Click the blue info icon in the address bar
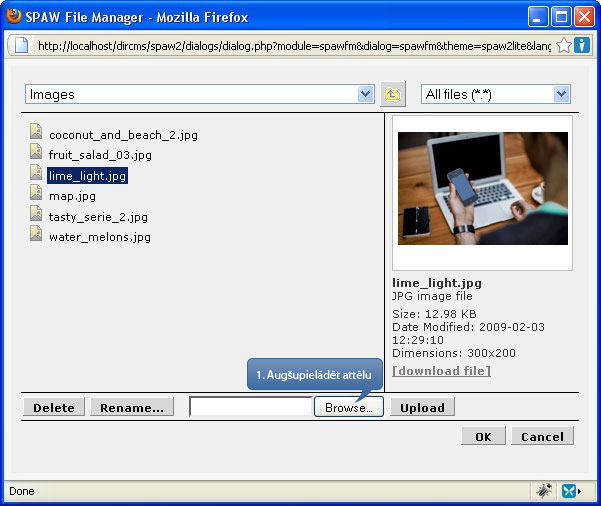The height and width of the screenshot is (506, 601). [x=582, y=45]
